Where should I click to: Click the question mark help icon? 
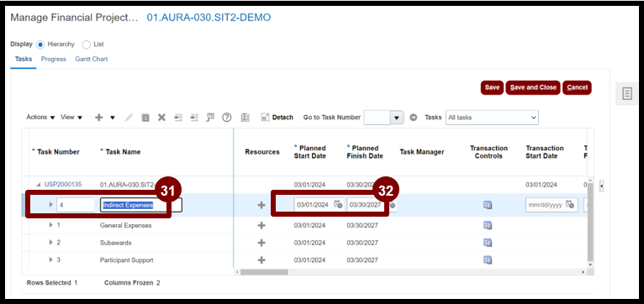click(227, 118)
